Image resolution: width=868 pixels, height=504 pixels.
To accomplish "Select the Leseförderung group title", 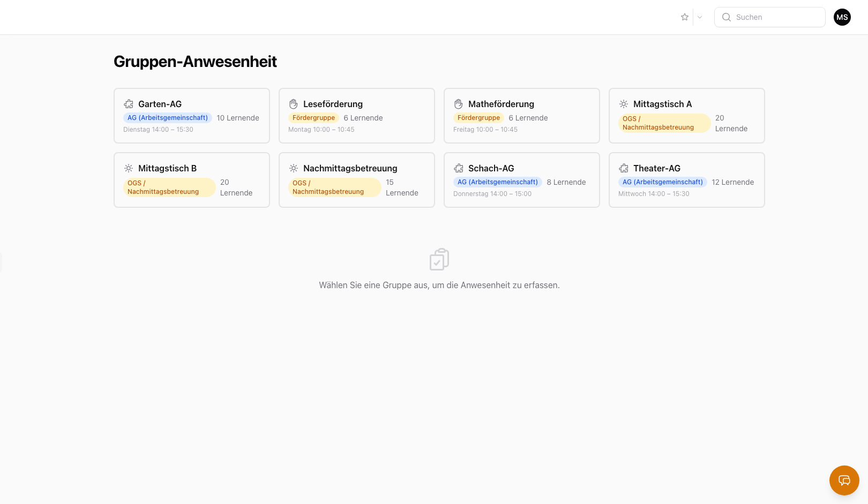I will [333, 104].
